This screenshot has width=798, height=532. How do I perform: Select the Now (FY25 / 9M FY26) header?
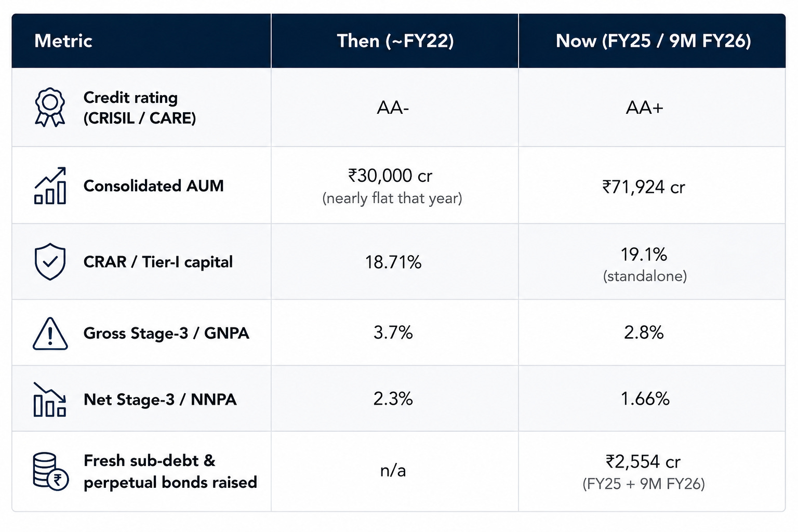653,41
